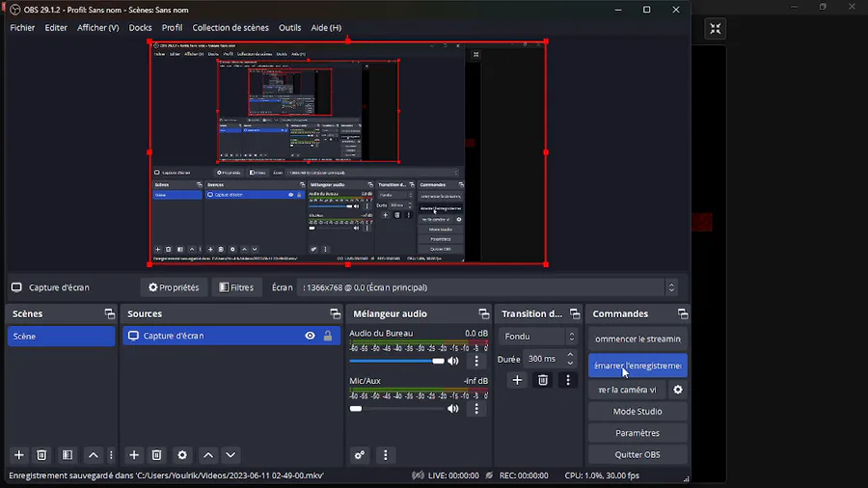Click the 0.0 dB level label

click(476, 333)
